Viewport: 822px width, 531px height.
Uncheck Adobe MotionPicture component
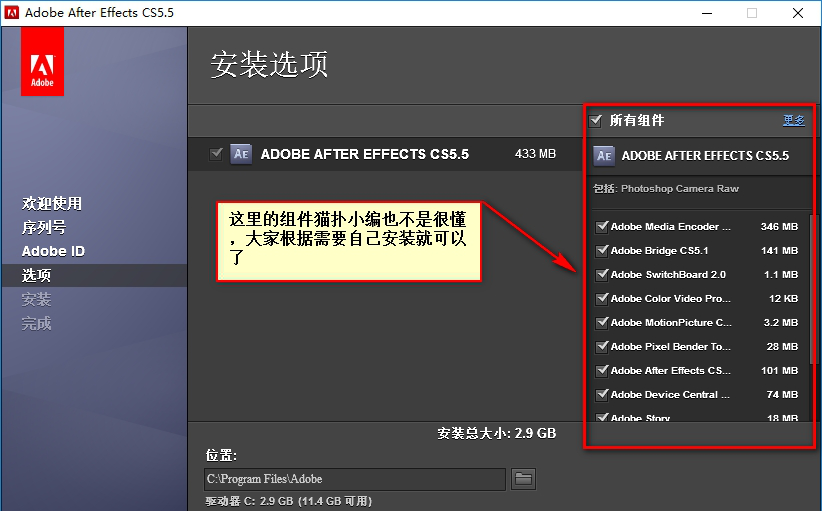pyautogui.click(x=602, y=322)
